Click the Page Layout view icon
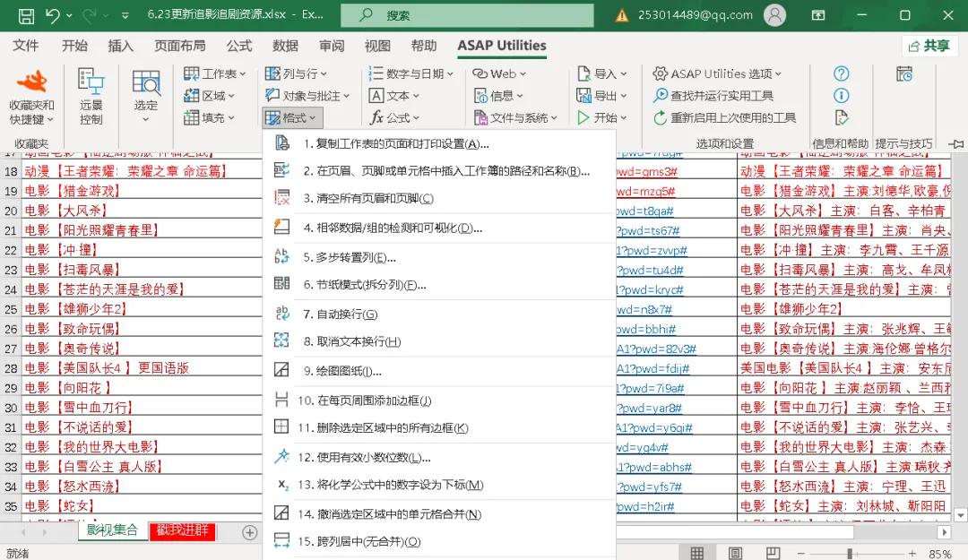Image resolution: width=968 pixels, height=560 pixels. (x=735, y=553)
